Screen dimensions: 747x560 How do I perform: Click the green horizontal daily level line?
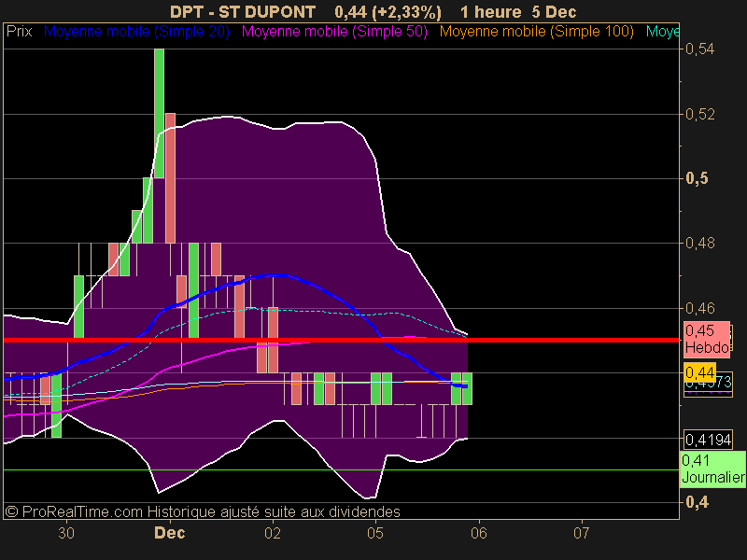(x=341, y=470)
